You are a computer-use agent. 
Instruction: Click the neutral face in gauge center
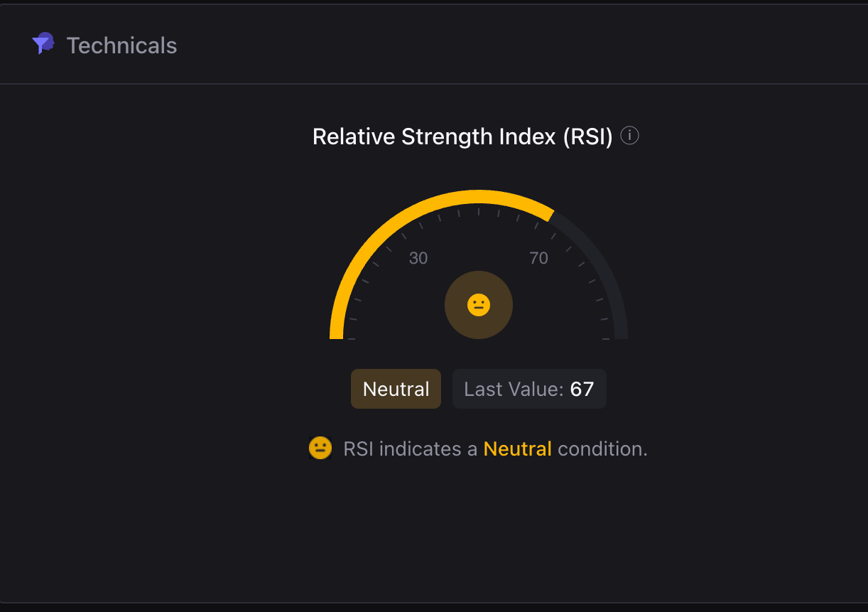pos(479,305)
